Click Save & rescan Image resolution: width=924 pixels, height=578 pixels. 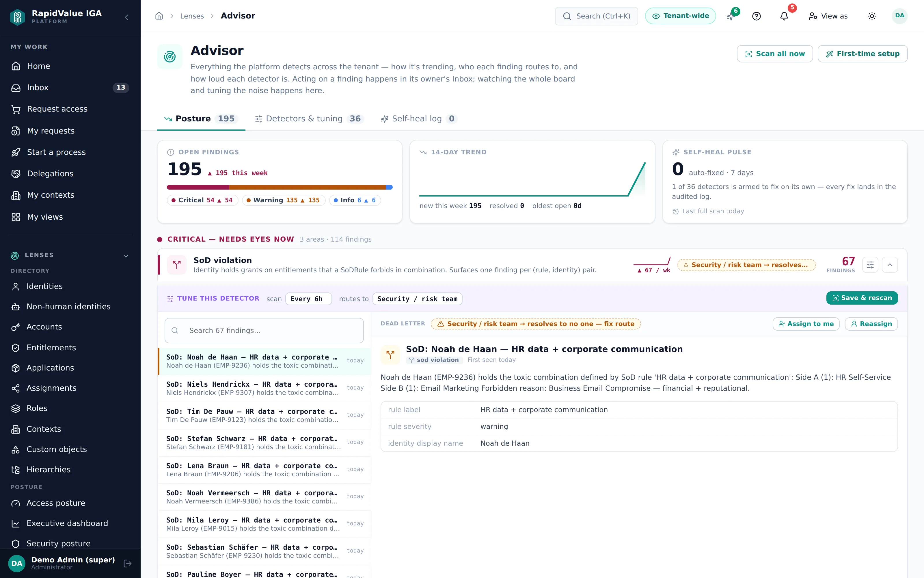pyautogui.click(x=862, y=298)
